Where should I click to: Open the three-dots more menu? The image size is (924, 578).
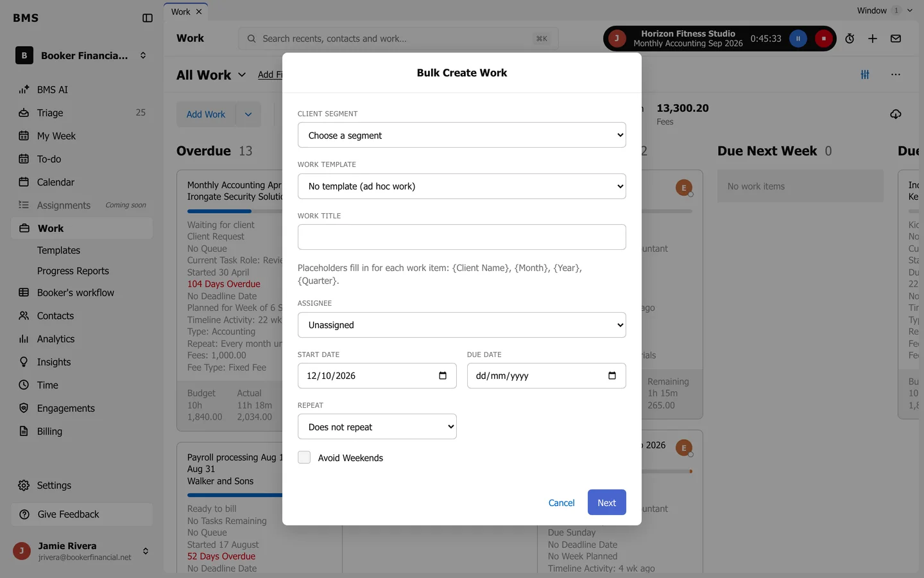point(896,74)
